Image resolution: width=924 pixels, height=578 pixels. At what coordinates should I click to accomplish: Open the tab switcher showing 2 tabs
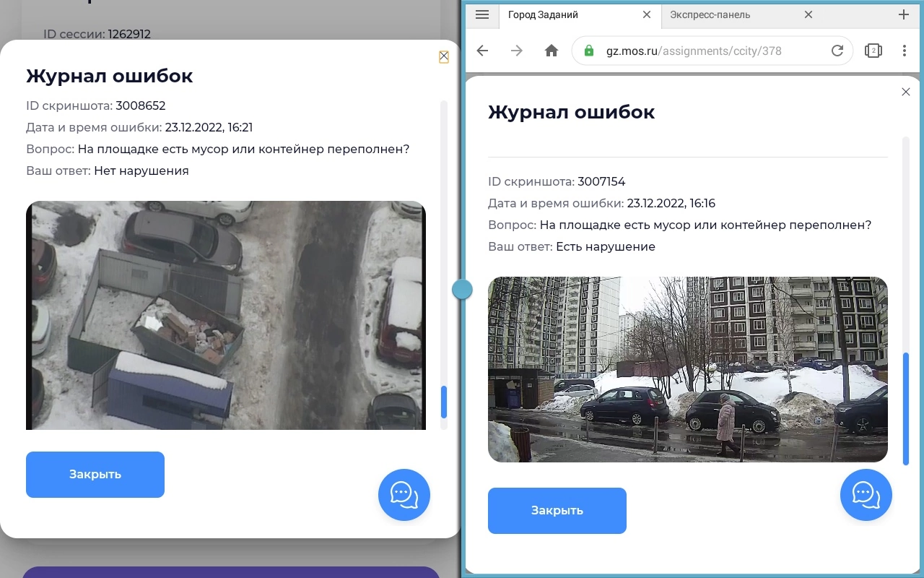(x=873, y=51)
